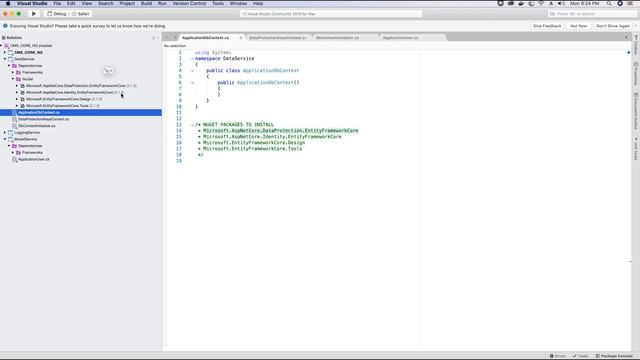Expand DataProtection.EntityFrameworkCore package node

coord(17,86)
